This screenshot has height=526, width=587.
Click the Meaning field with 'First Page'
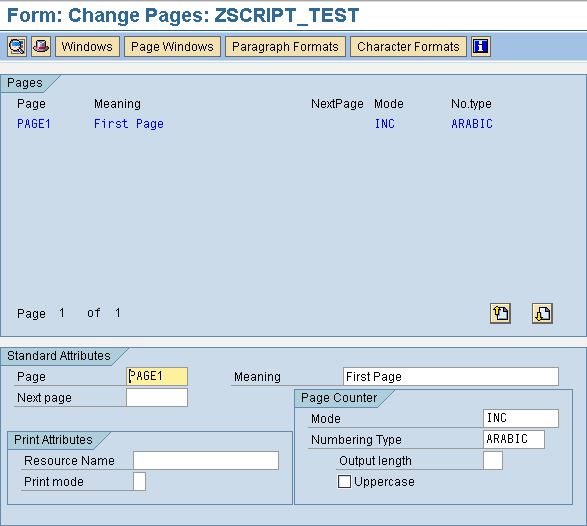pos(451,376)
